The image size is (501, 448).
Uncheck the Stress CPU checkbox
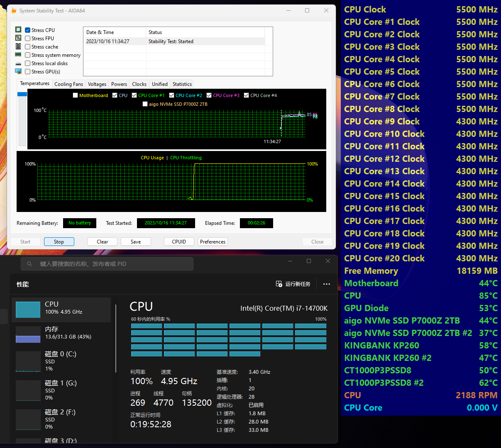27,30
